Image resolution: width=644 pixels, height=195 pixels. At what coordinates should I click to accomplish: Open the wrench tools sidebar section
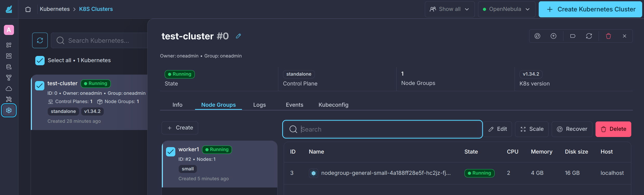pyautogui.click(x=9, y=99)
